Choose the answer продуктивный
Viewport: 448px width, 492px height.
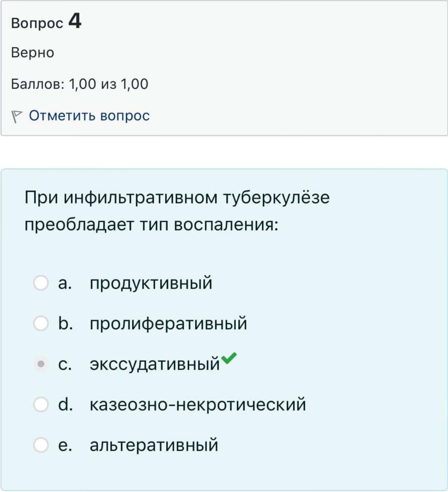pyautogui.click(x=151, y=283)
